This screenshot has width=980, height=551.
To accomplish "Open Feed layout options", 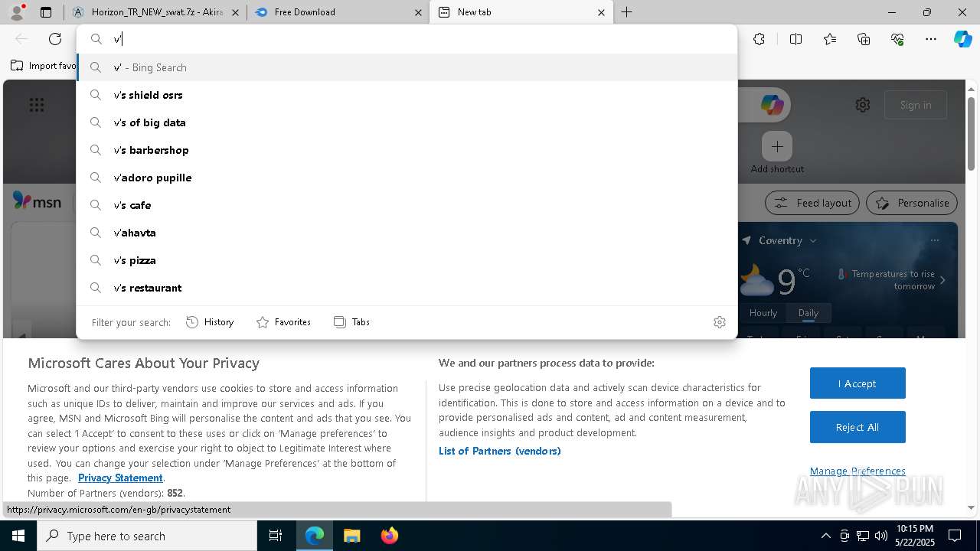I will [812, 203].
